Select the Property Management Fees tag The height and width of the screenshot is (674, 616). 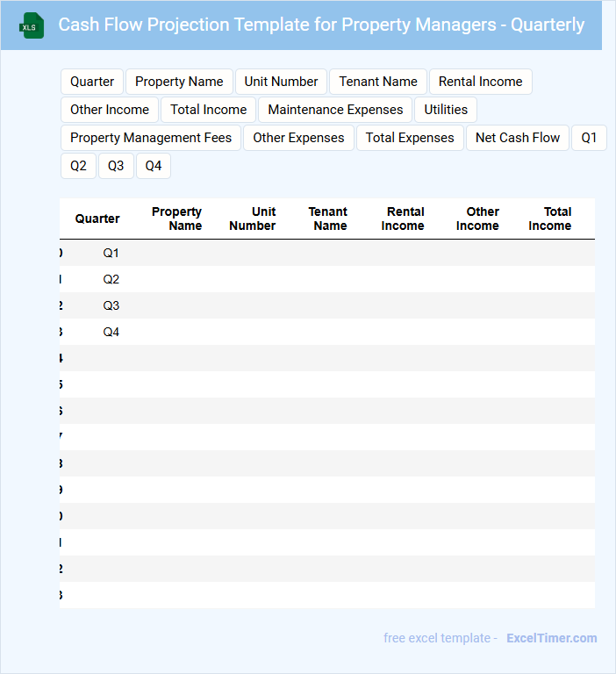(x=151, y=138)
